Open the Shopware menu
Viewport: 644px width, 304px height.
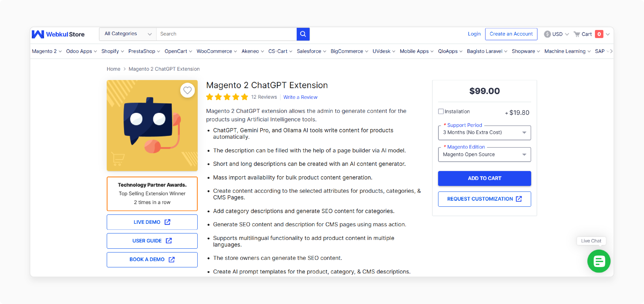tap(526, 51)
